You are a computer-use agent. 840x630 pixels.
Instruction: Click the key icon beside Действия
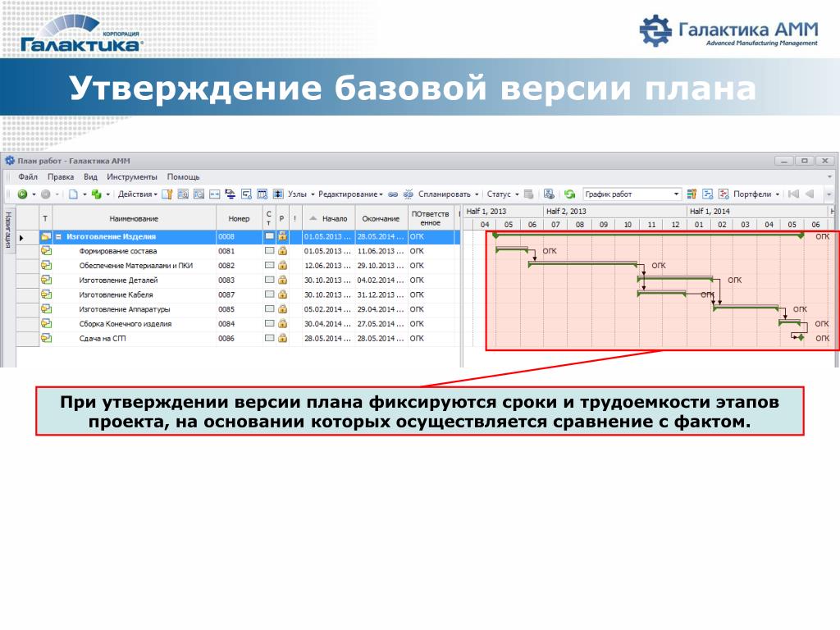(167, 194)
